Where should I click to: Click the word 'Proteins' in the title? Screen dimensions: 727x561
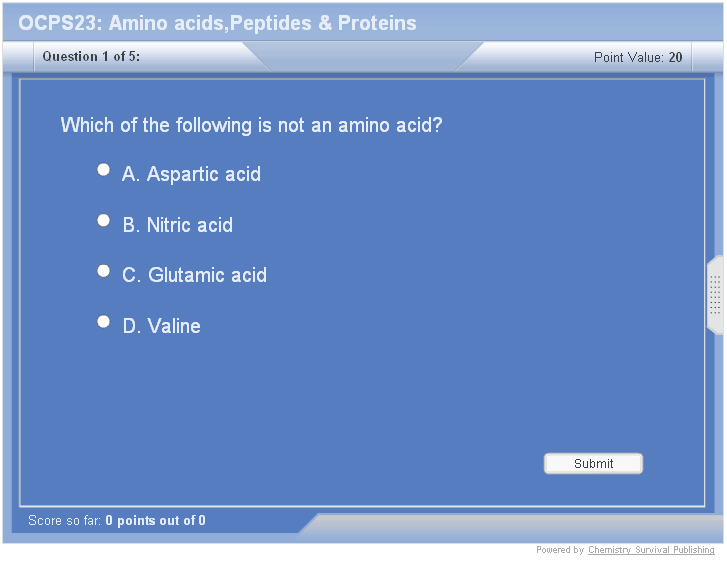point(377,23)
